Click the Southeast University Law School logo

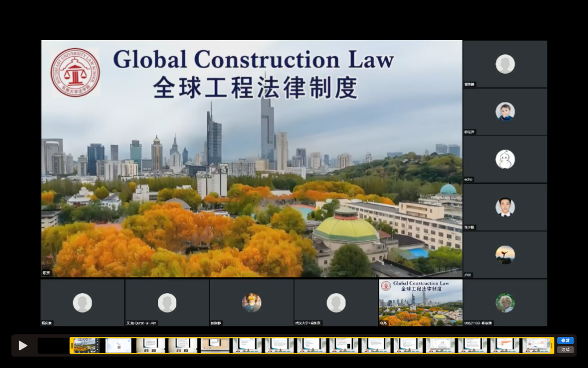pyautogui.click(x=76, y=73)
